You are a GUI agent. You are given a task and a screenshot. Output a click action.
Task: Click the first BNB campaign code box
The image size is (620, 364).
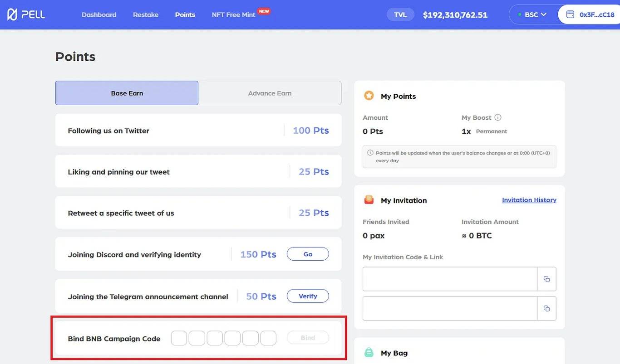(x=179, y=338)
